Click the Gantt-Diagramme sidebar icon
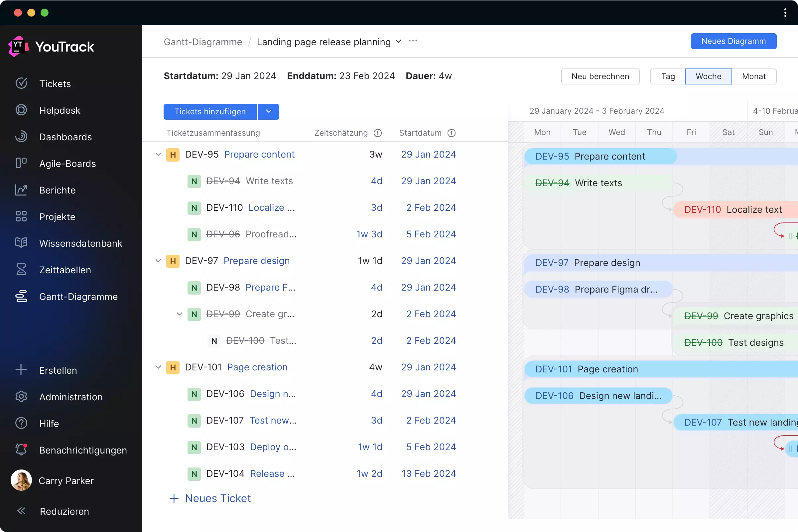The height and width of the screenshot is (532, 798). pos(21,296)
